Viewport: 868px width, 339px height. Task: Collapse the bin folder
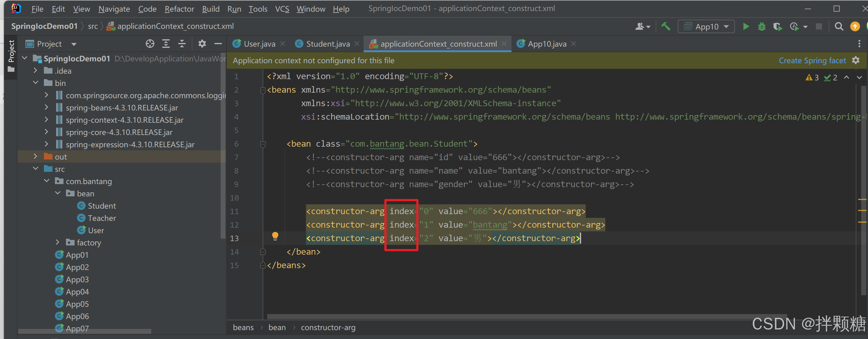point(36,83)
